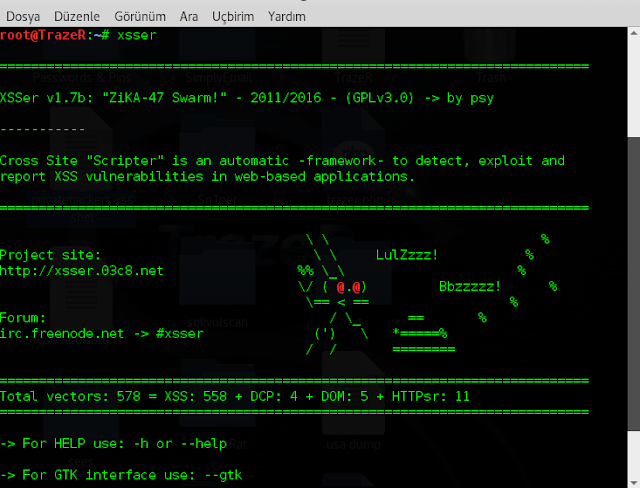
Task: Open the Yardım menu
Action: (x=287, y=16)
